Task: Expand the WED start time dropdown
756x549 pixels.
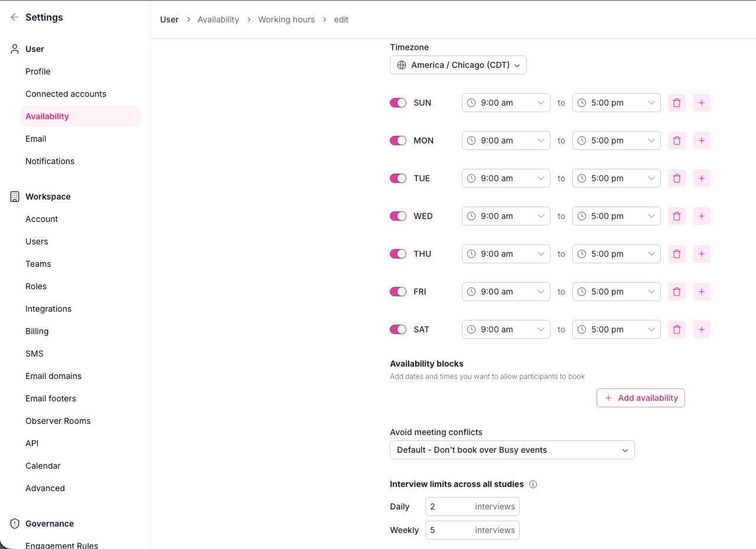Action: point(506,216)
